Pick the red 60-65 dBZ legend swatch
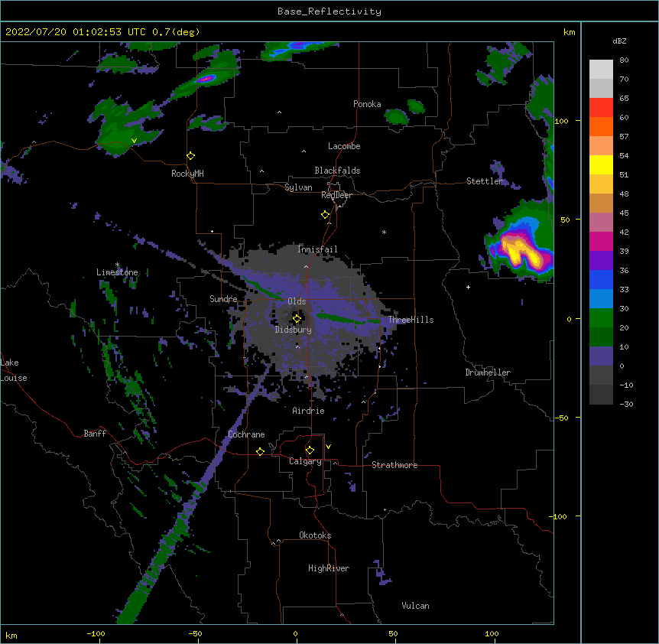659x644 pixels. pyautogui.click(x=601, y=108)
